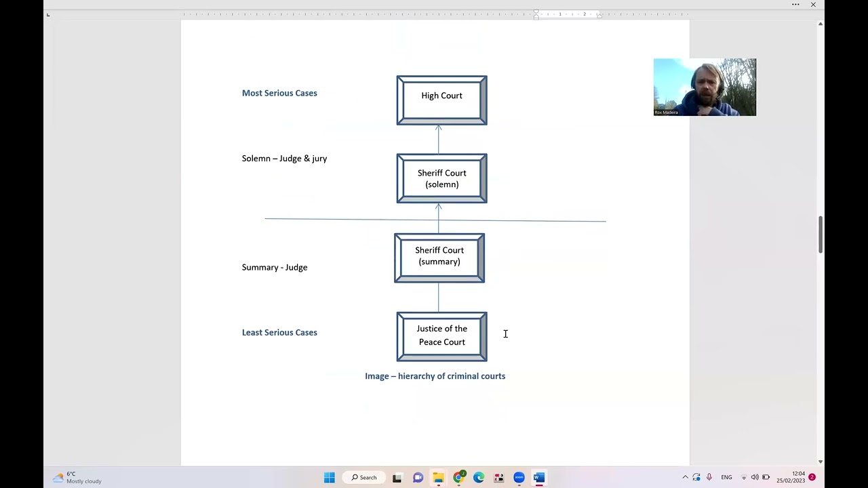Click the Word icon on the taskbar

point(539,477)
